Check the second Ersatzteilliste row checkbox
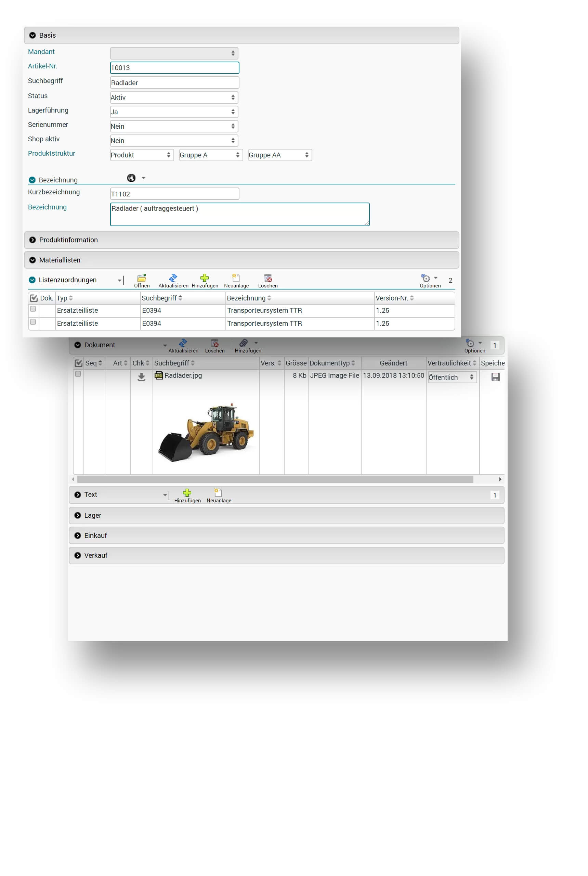Screen dimensions: 588x876 click(33, 322)
